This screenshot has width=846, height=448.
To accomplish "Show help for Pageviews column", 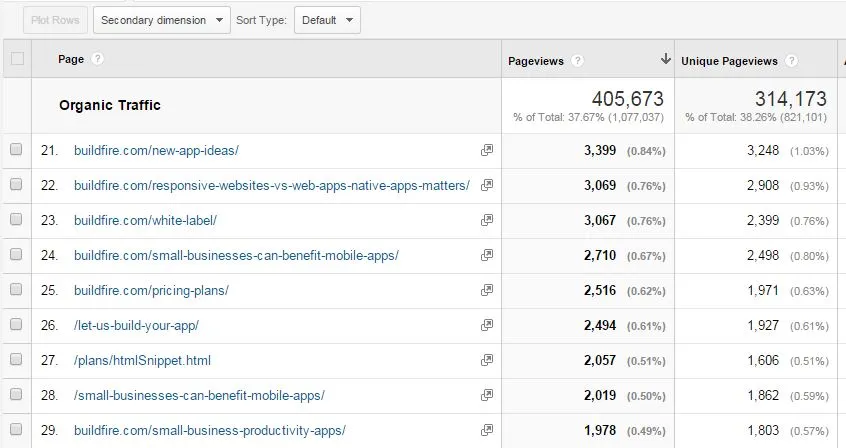I will tap(577, 60).
